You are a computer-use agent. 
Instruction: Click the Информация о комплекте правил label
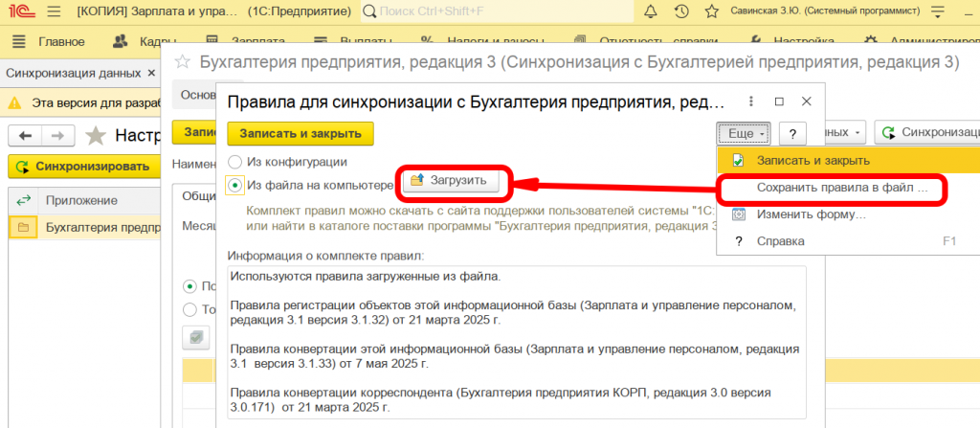(325, 256)
